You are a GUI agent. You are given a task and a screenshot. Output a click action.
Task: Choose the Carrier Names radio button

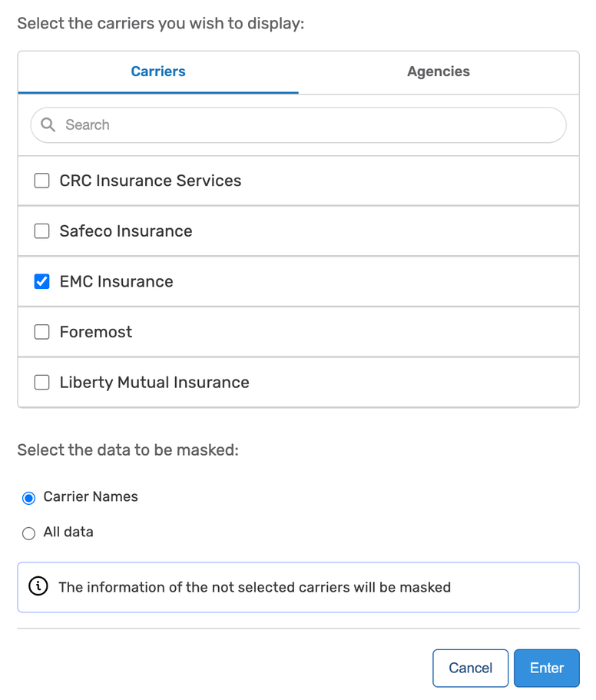[29, 498]
